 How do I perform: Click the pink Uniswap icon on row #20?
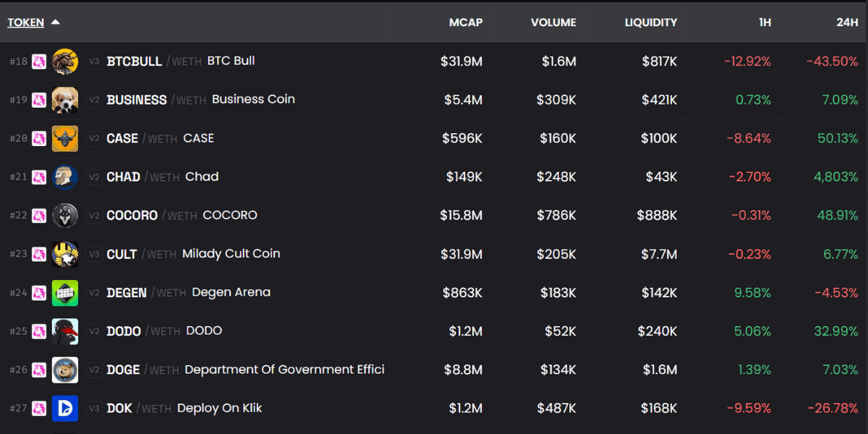click(39, 138)
